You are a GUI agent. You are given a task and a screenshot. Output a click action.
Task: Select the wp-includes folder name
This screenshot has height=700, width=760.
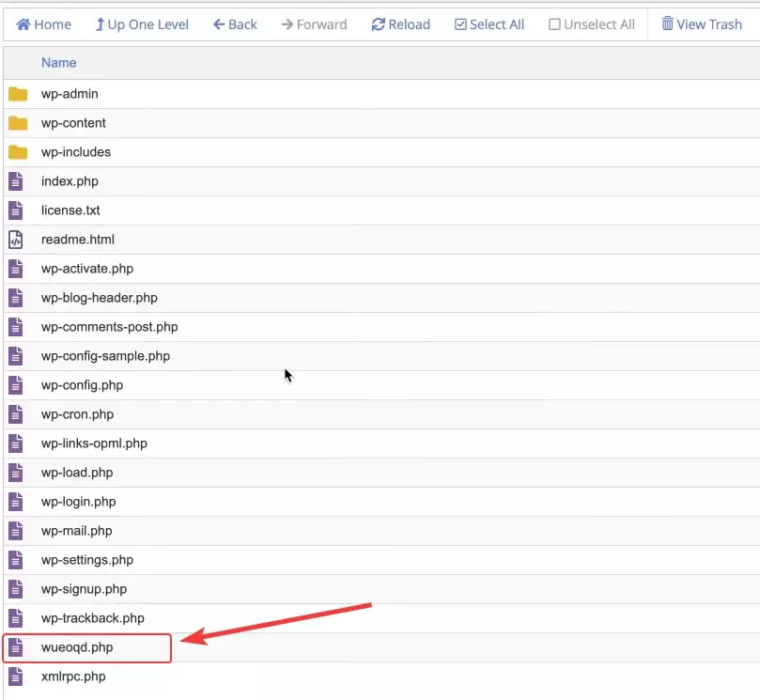click(76, 152)
